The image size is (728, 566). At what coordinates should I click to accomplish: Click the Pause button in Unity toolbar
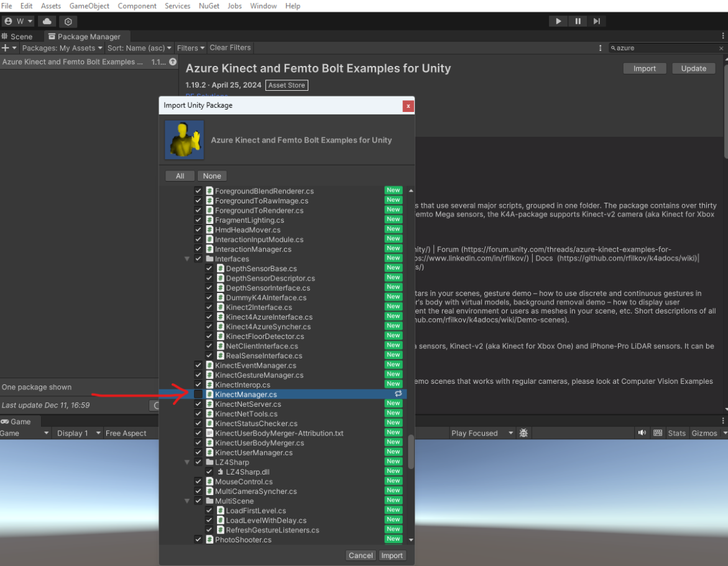tap(578, 21)
